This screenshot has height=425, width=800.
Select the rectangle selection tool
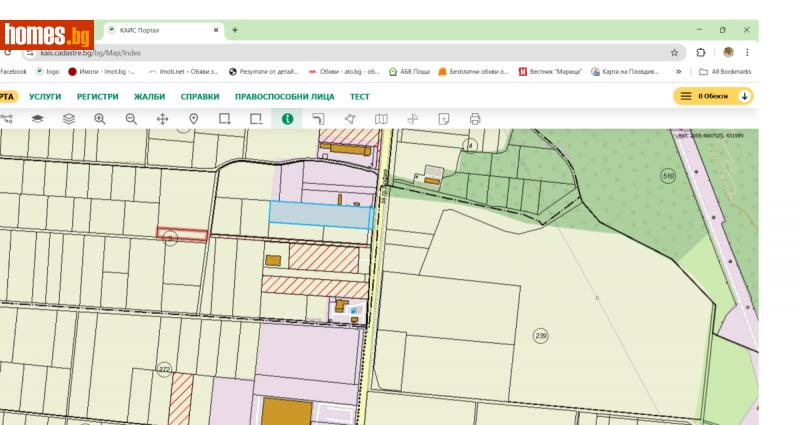point(224,118)
